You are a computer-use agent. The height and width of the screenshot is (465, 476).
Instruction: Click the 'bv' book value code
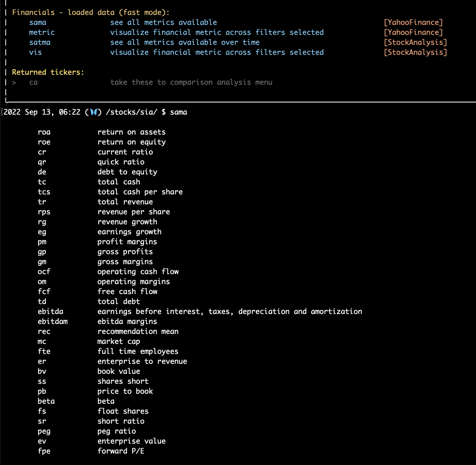[x=42, y=371]
